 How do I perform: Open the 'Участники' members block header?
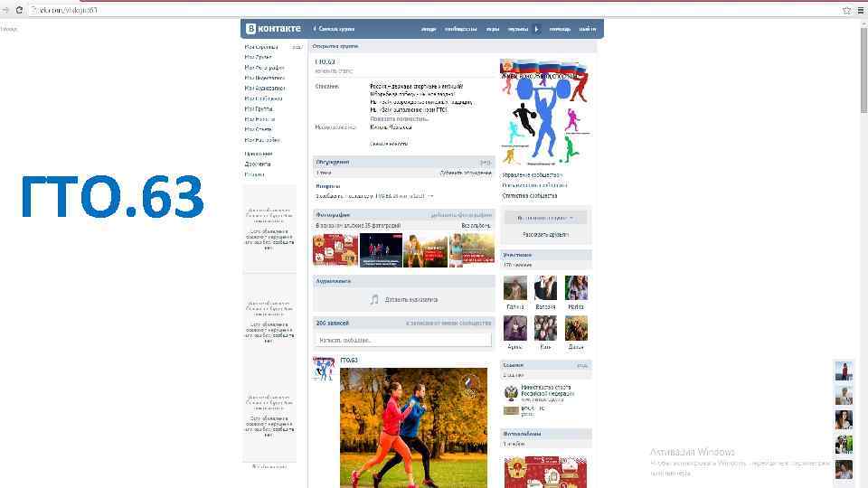545,255
